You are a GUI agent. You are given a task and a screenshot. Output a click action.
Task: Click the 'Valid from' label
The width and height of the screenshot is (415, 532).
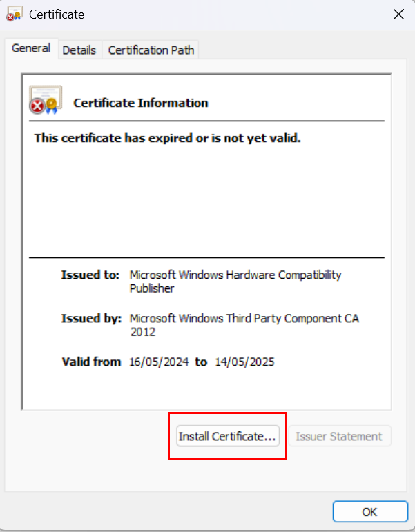tap(91, 362)
